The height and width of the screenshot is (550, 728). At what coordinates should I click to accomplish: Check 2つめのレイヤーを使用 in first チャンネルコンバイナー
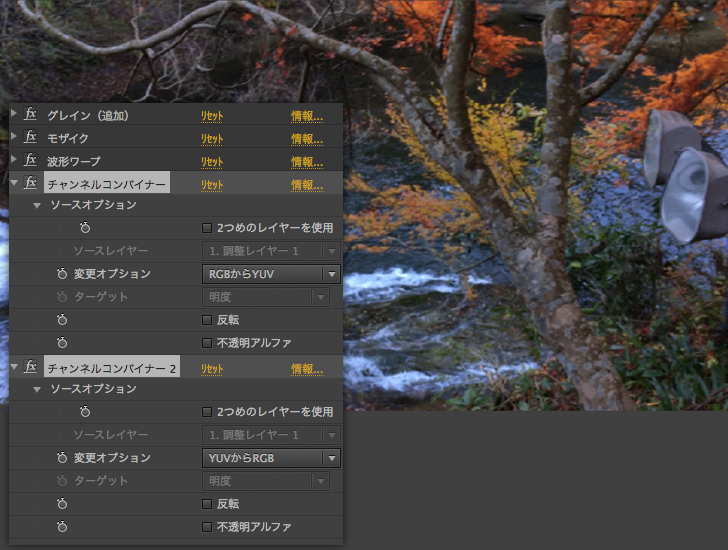[x=208, y=228]
